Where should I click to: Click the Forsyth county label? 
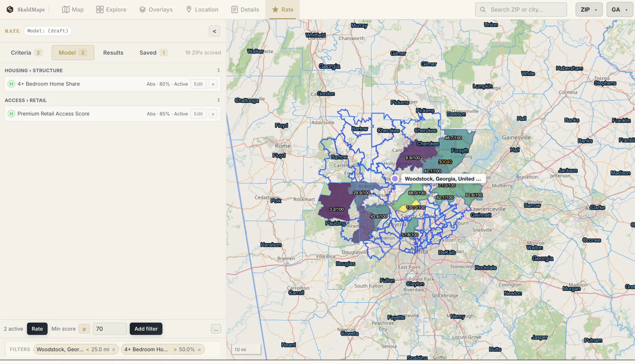pyautogui.click(x=460, y=151)
